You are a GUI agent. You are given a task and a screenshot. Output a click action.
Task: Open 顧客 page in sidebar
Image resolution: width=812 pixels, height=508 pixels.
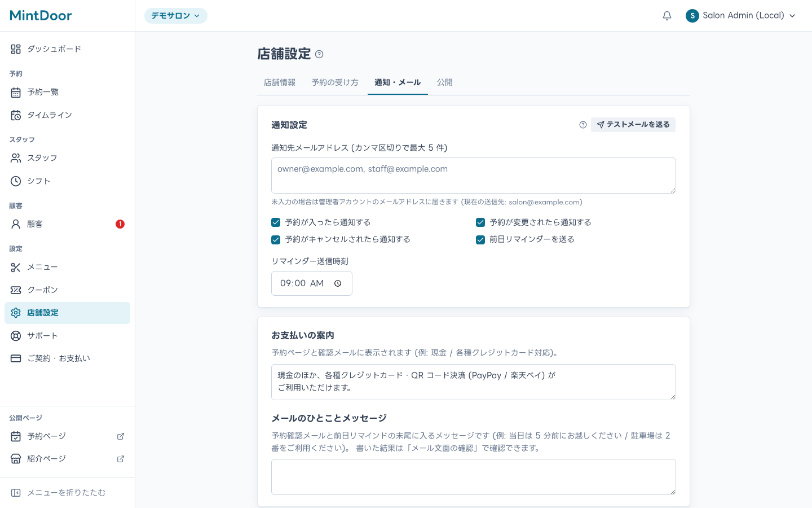[x=67, y=224]
